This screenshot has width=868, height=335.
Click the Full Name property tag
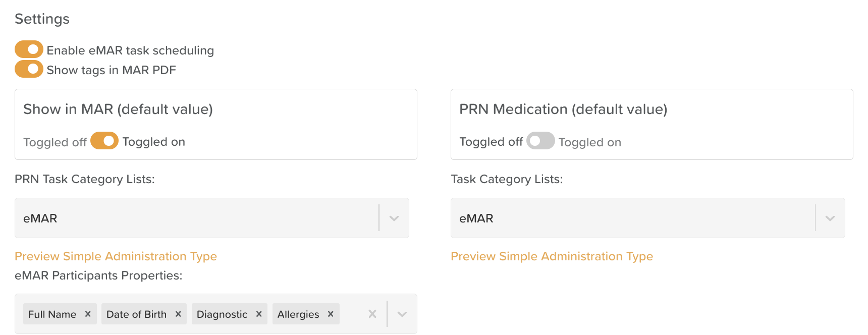[52, 314]
